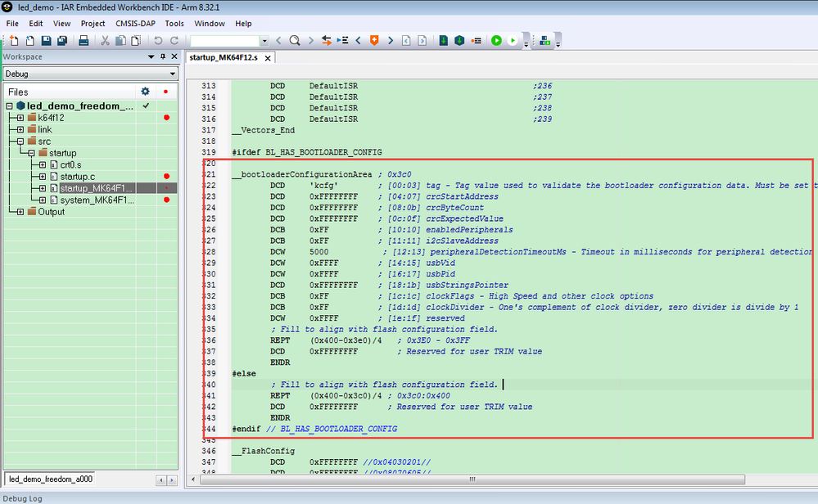Click the Save All toolbar icon
This screenshot has width=818, height=504.
pyautogui.click(x=63, y=40)
